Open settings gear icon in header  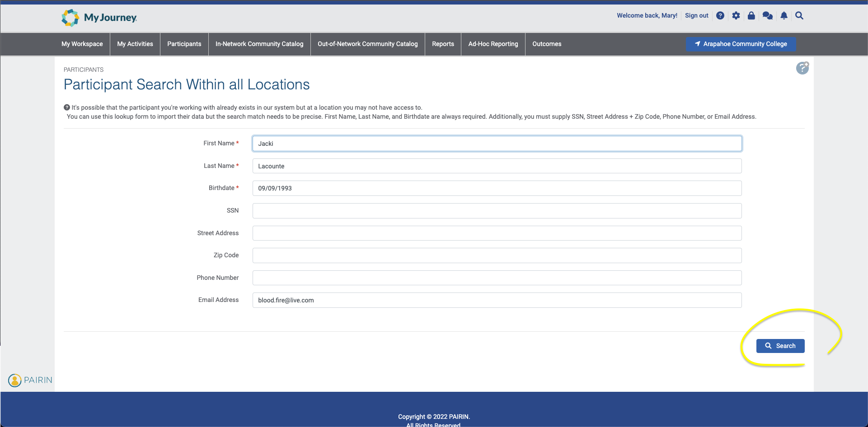[x=736, y=16]
